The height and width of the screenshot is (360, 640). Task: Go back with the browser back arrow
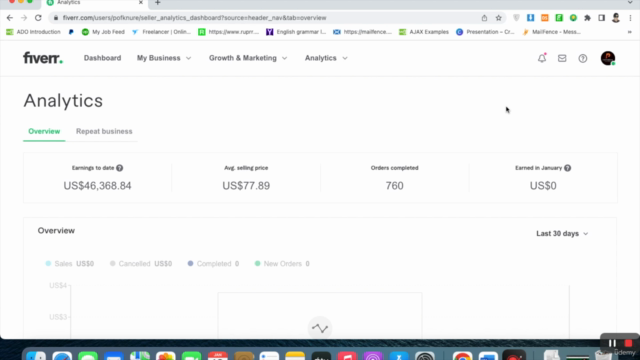point(10,18)
